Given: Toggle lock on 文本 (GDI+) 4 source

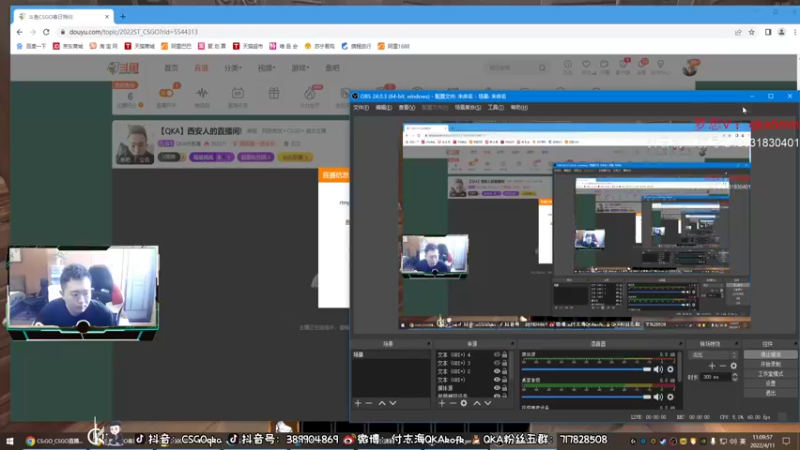Looking at the screenshot, I should [x=505, y=355].
